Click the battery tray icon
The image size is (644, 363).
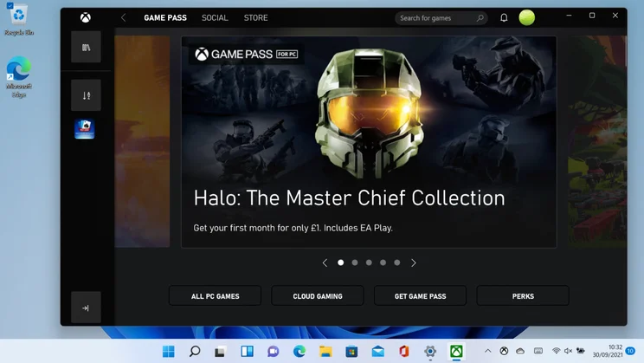580,351
